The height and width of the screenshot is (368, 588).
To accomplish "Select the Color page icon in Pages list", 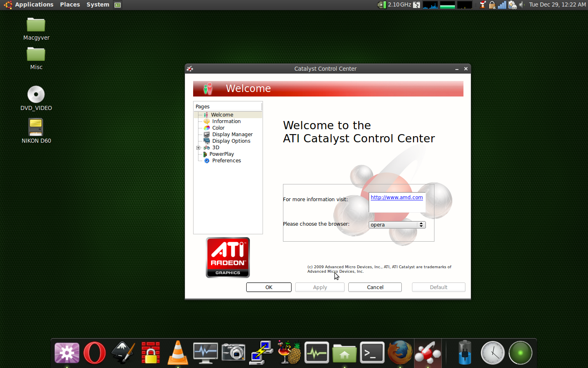I will [207, 128].
